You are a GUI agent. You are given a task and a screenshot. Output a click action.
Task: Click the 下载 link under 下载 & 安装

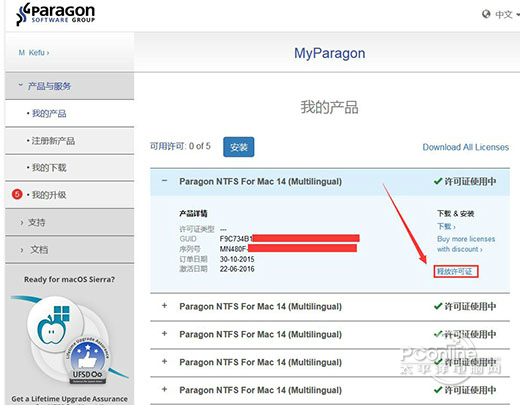(x=446, y=227)
